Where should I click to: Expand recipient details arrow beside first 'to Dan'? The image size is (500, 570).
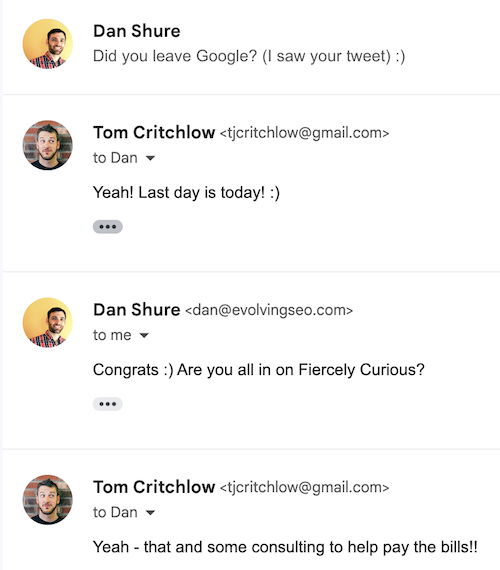(150, 158)
